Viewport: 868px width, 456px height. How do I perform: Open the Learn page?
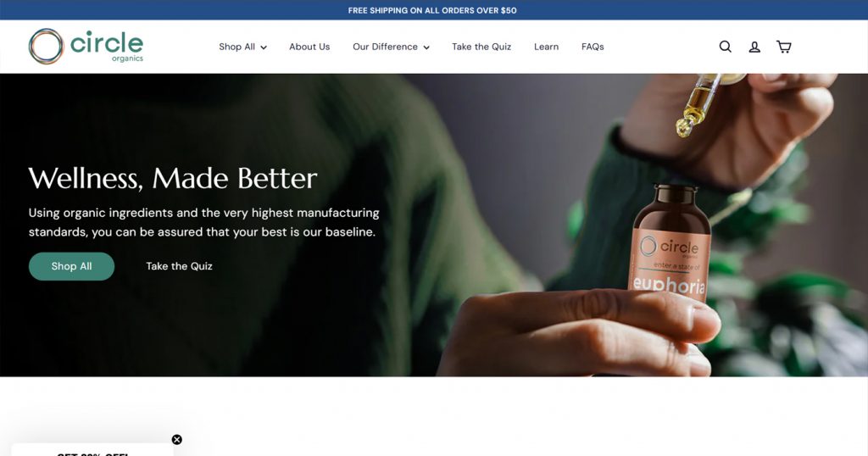[x=547, y=47]
